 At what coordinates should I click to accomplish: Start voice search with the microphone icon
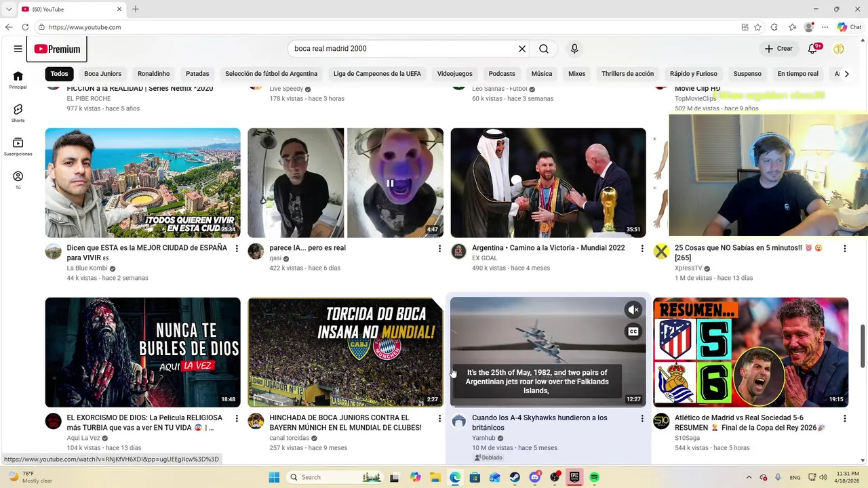pyautogui.click(x=574, y=49)
